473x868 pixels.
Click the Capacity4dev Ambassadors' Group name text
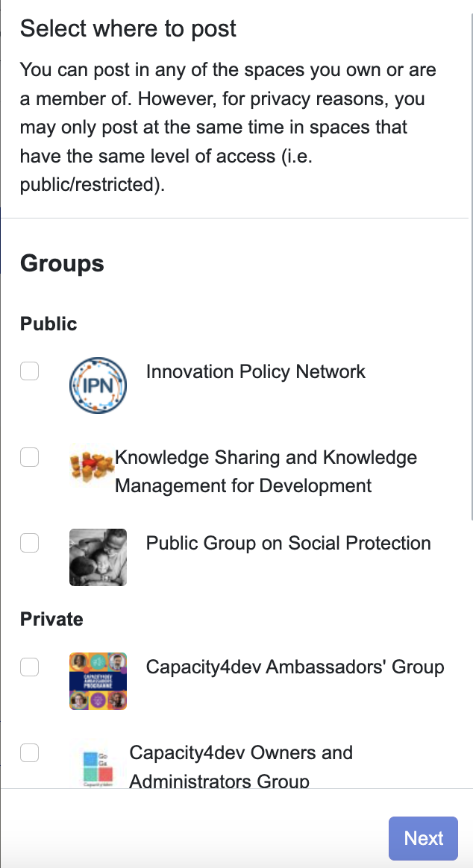click(295, 667)
